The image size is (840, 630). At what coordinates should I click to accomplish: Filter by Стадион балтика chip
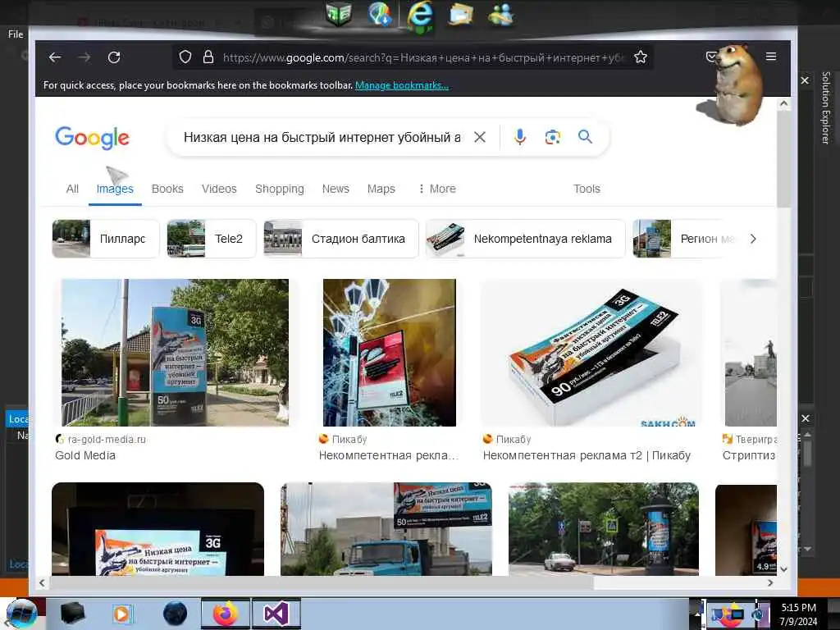(x=340, y=239)
